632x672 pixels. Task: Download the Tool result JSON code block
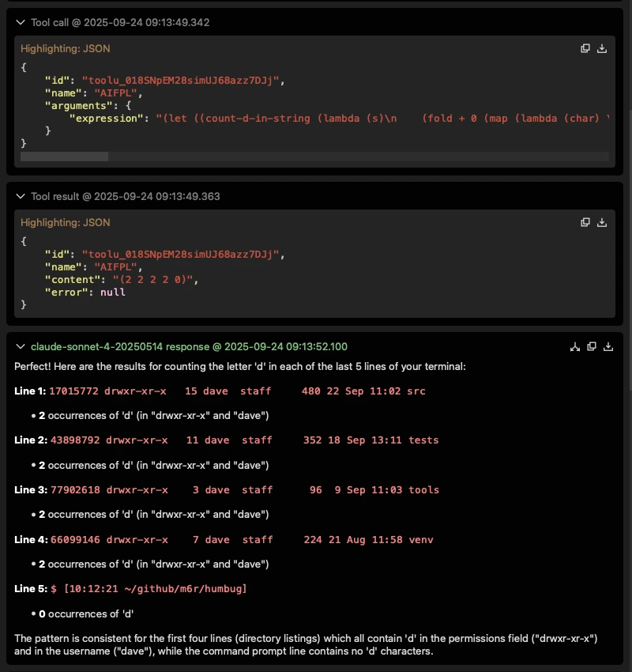click(602, 222)
